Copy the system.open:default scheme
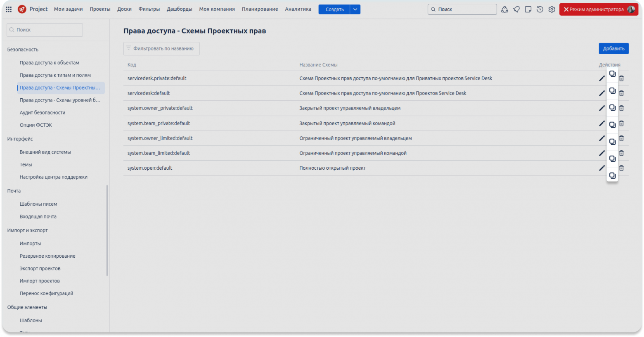This screenshot has width=644, height=337. point(612,176)
